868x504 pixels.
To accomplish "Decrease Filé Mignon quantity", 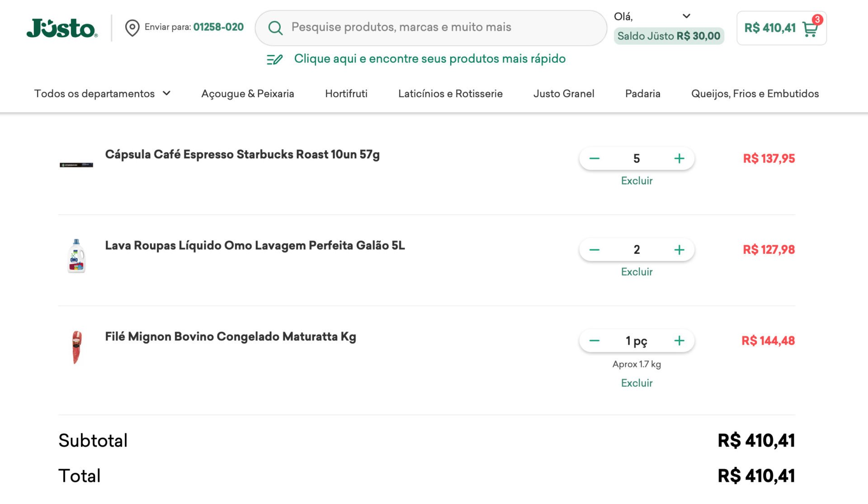I will pos(594,341).
